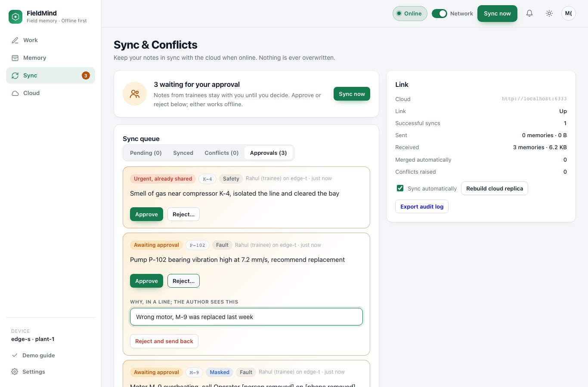Click the Urgent, already shared badge

[163, 179]
